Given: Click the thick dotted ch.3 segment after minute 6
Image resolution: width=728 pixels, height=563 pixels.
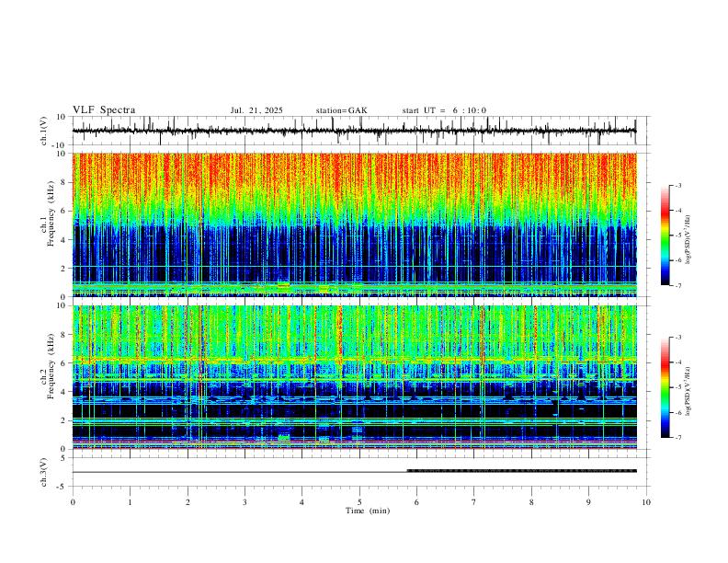Looking at the screenshot, I should [x=522, y=471].
